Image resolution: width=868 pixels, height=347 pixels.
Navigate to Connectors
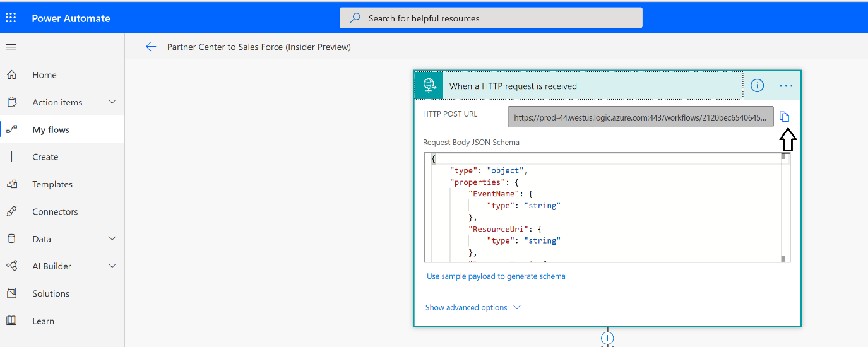point(55,212)
